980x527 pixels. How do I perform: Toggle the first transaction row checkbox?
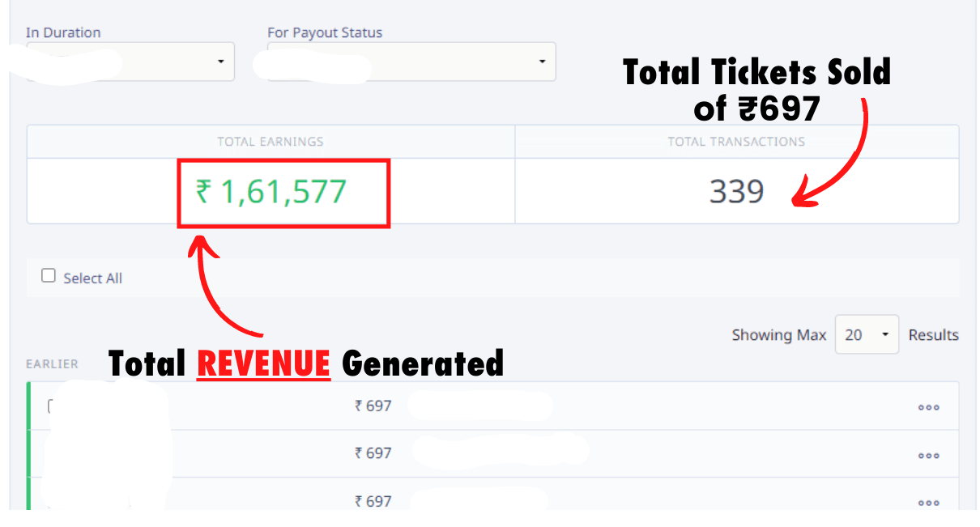pos(51,406)
